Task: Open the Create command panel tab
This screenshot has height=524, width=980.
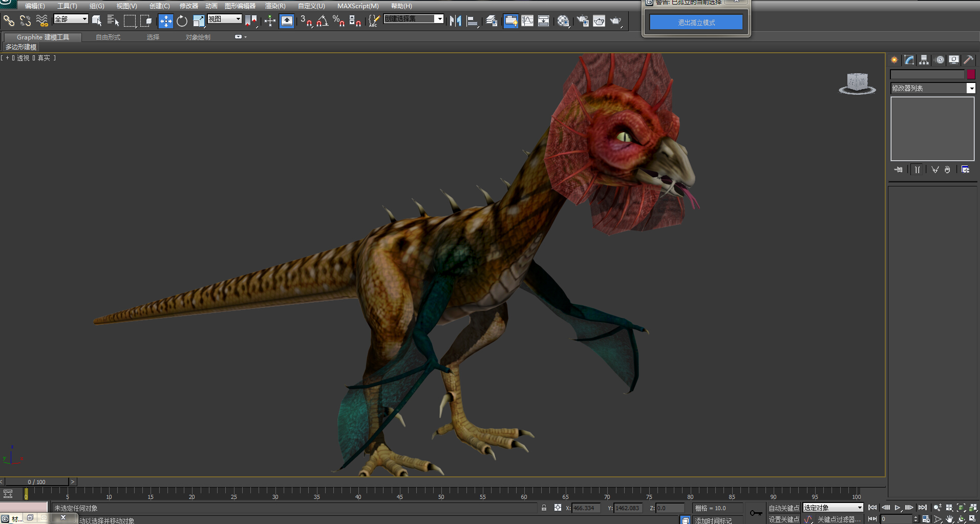Action: [894, 60]
